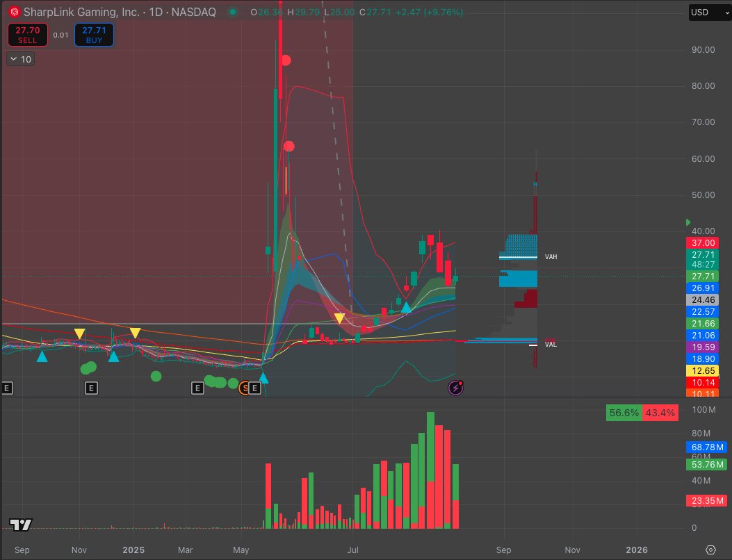This screenshot has height=560, width=732.
Task: Click the gray 24.46 price label
Action: coord(703,299)
